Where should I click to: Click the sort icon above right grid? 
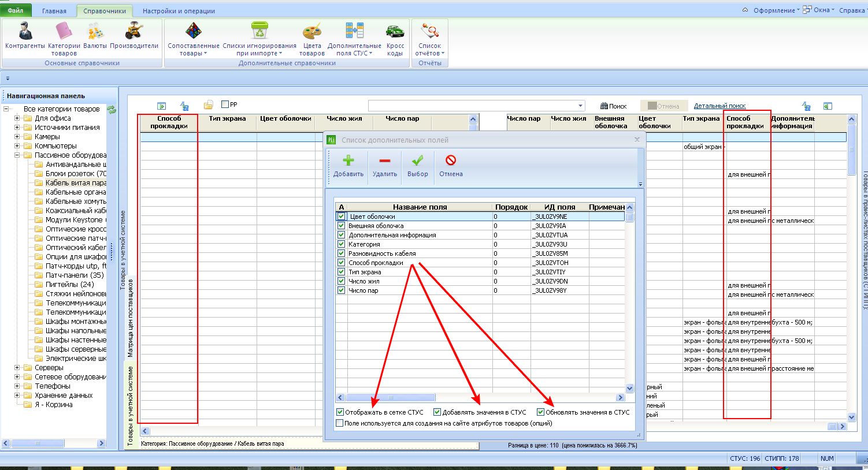(806, 106)
